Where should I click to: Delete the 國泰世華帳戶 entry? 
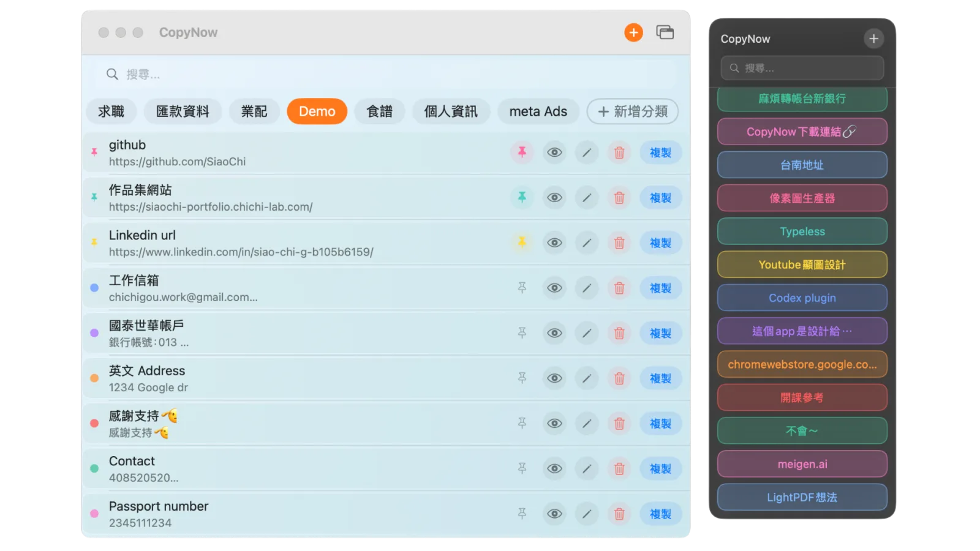tap(619, 333)
